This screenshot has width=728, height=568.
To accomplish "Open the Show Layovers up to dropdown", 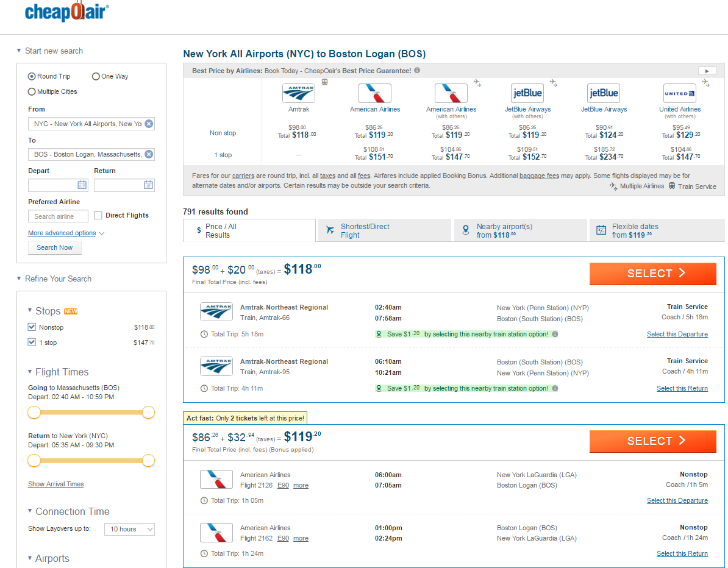I will click(129, 529).
